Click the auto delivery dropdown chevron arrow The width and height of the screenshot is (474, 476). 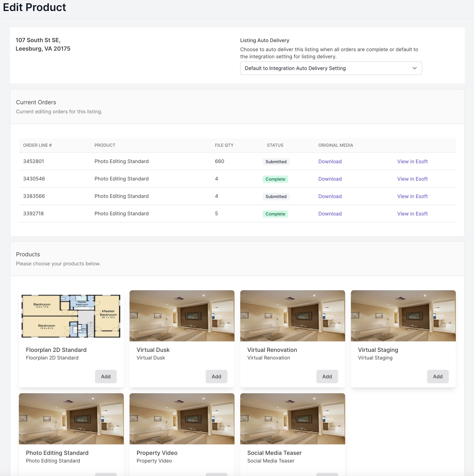click(x=414, y=68)
